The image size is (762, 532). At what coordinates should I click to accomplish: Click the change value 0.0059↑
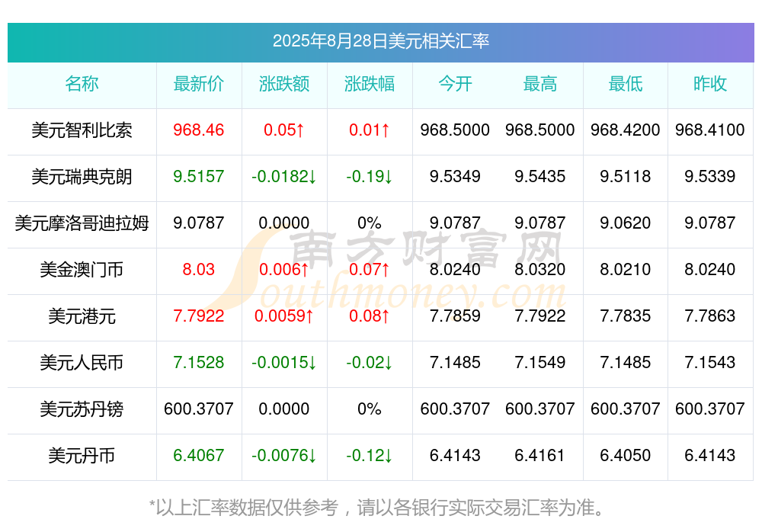284,316
